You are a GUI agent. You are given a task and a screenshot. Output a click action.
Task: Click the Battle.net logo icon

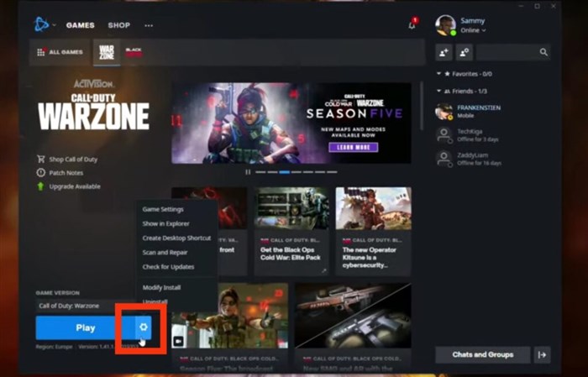41,24
